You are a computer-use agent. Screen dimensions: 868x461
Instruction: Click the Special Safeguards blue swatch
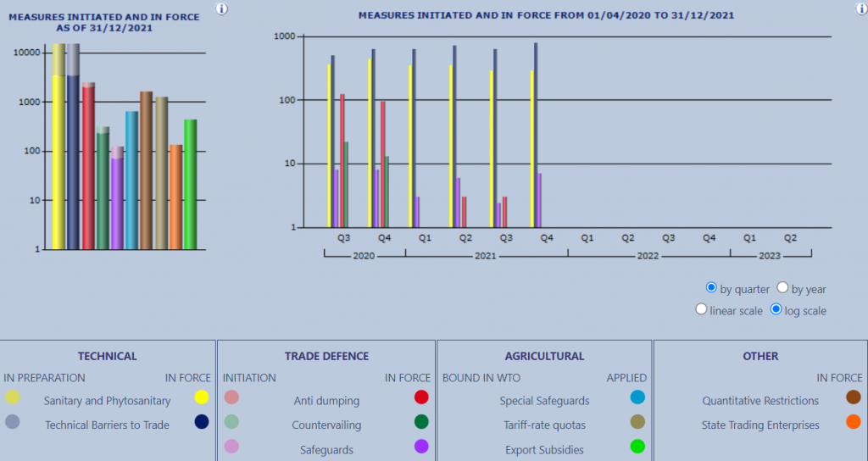[637, 397]
